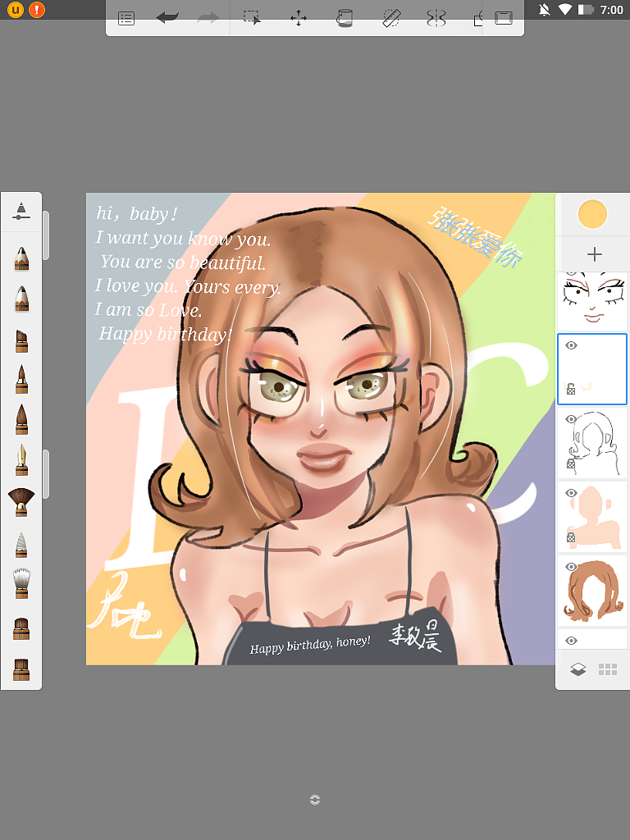Open brush properties at top of brush palette

click(x=21, y=212)
